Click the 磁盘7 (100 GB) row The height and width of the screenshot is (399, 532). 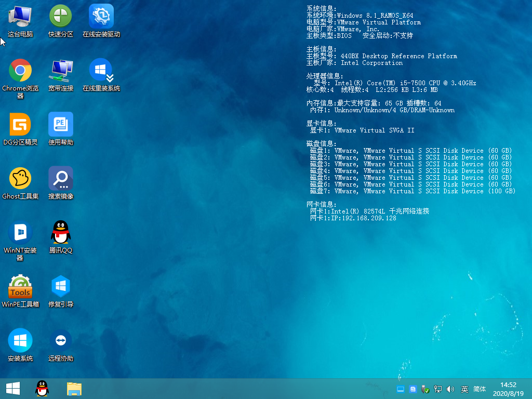point(413,191)
